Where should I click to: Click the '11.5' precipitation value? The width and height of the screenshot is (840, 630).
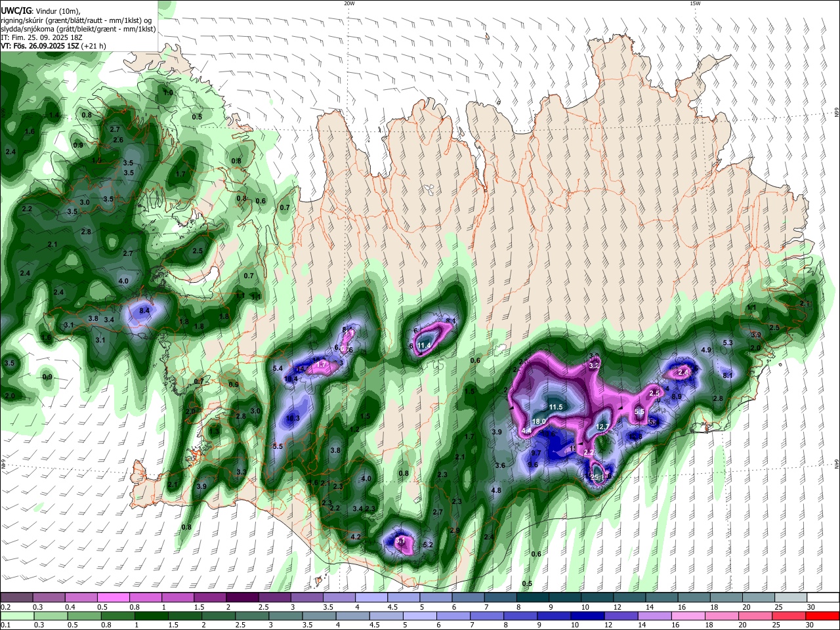point(556,407)
